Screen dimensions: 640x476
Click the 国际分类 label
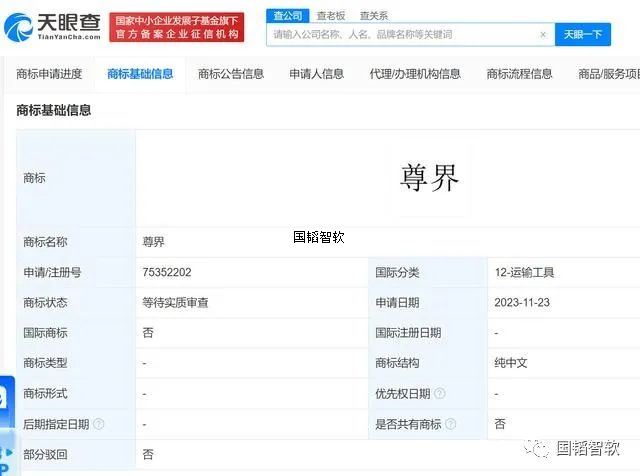pos(397,272)
